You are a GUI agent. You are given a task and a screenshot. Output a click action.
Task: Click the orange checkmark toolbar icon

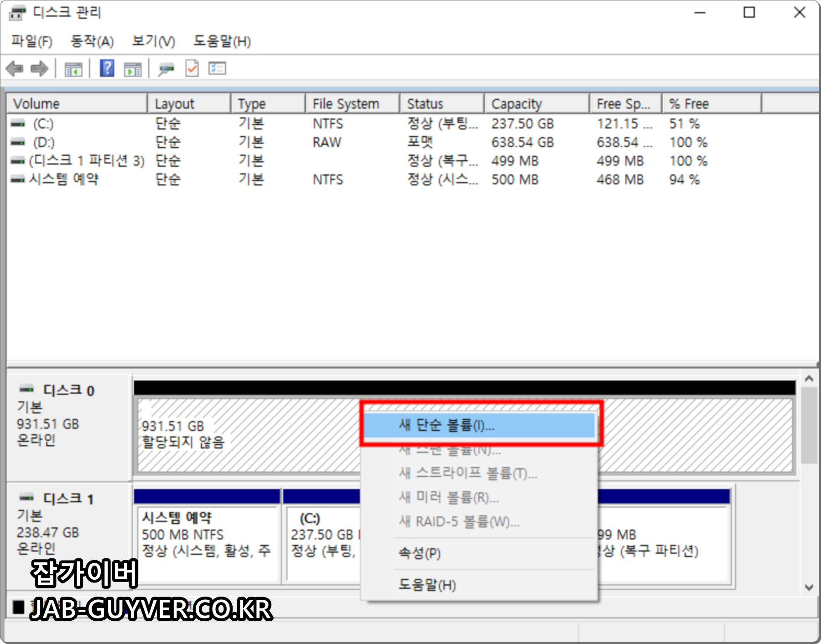192,68
